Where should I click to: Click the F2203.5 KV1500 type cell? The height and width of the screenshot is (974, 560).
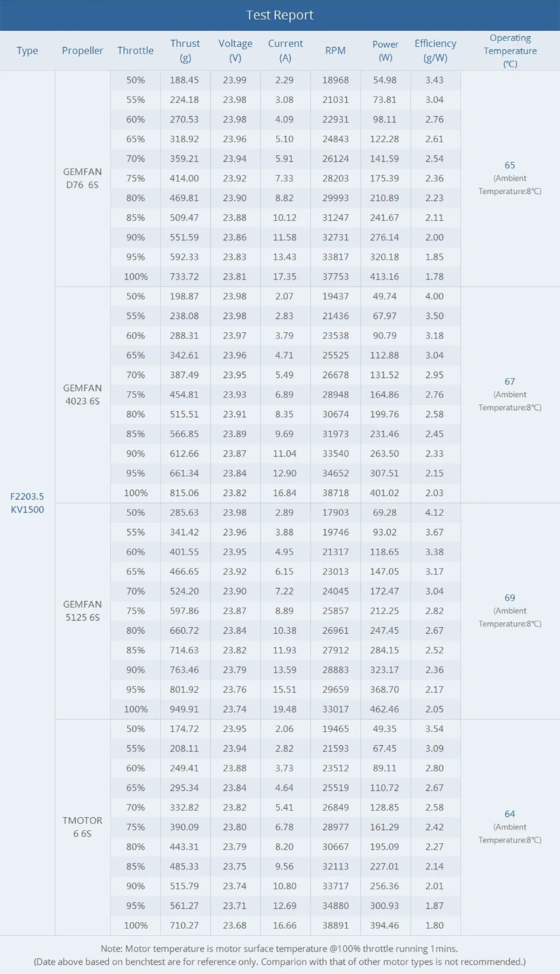pos(28,503)
